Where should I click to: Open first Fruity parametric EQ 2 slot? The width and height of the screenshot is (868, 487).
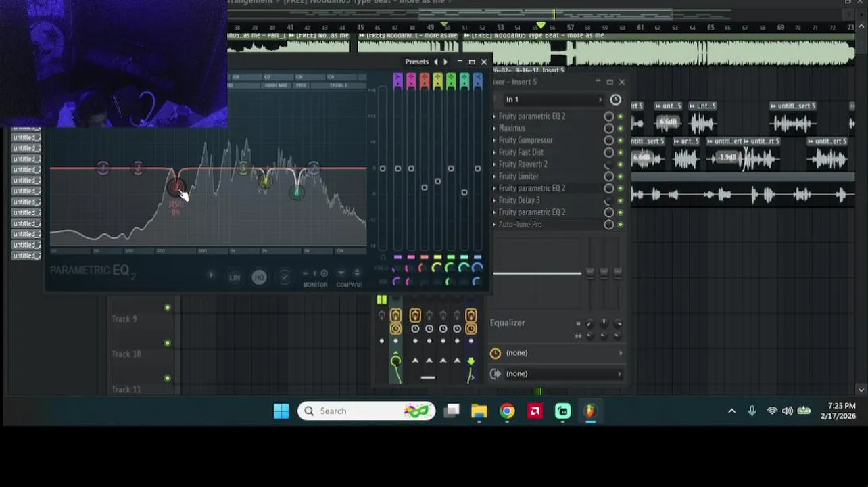(532, 116)
